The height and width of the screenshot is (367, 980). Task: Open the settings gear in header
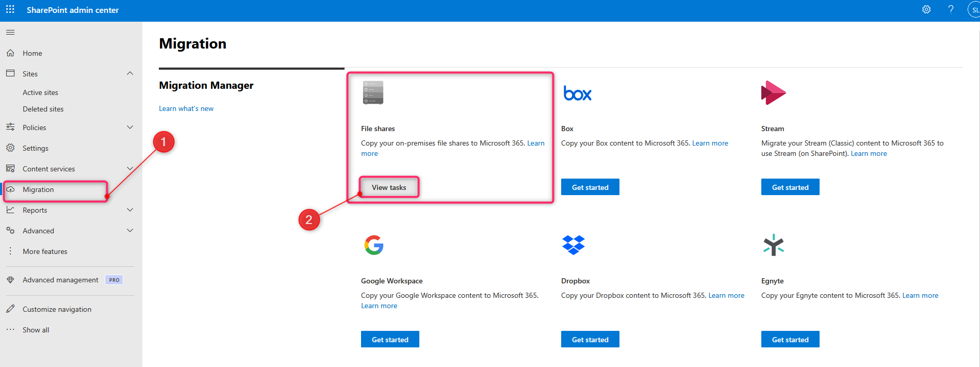[926, 10]
